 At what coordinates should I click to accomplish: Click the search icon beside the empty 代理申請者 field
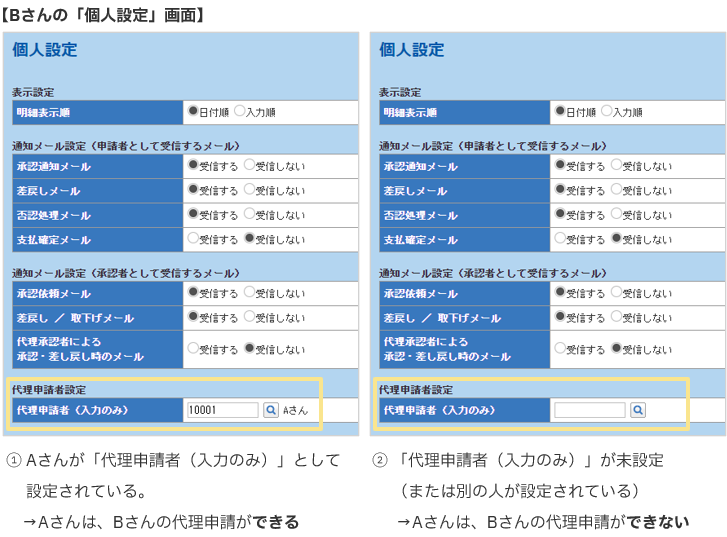638,410
